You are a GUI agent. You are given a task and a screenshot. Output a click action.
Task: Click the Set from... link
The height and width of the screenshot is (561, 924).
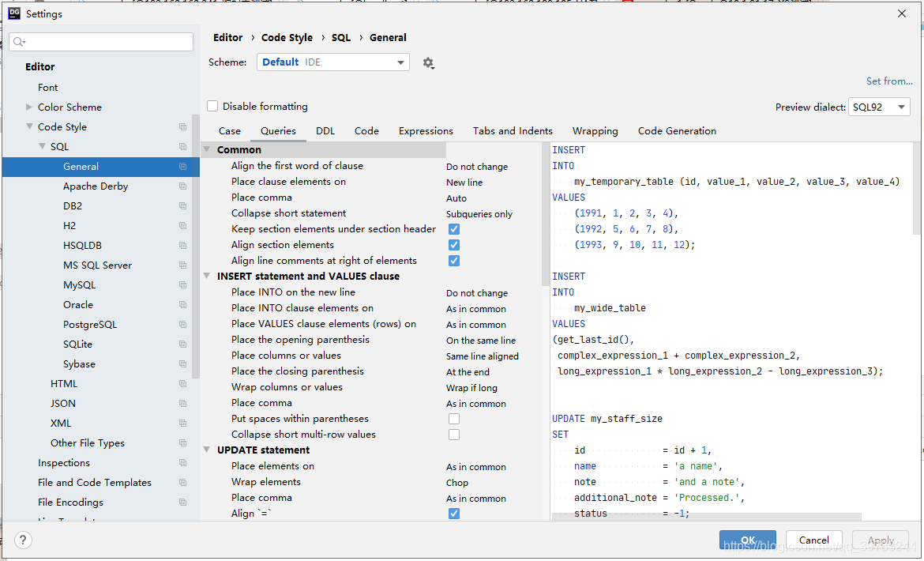point(889,81)
